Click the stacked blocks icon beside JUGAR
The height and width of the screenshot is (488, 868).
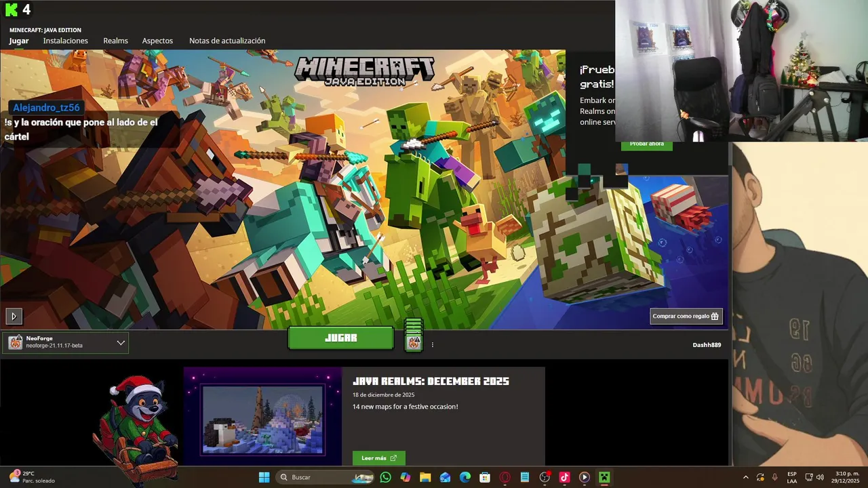tap(414, 335)
